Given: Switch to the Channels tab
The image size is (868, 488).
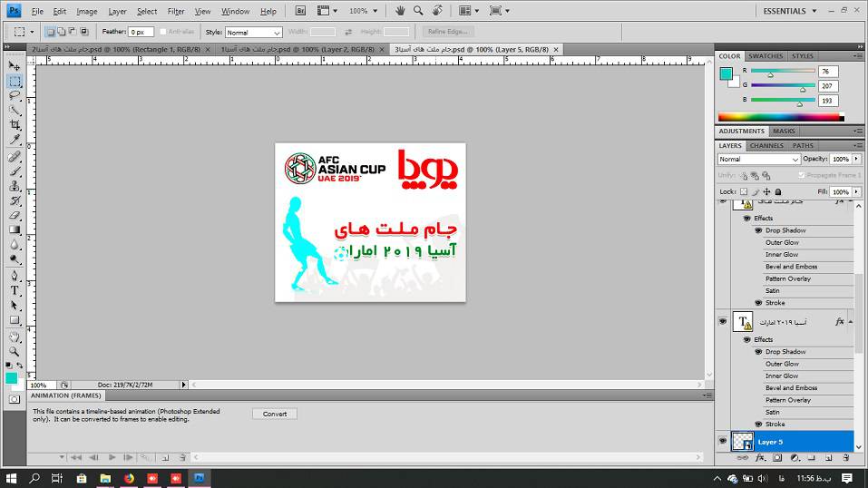Looking at the screenshot, I should point(766,146).
